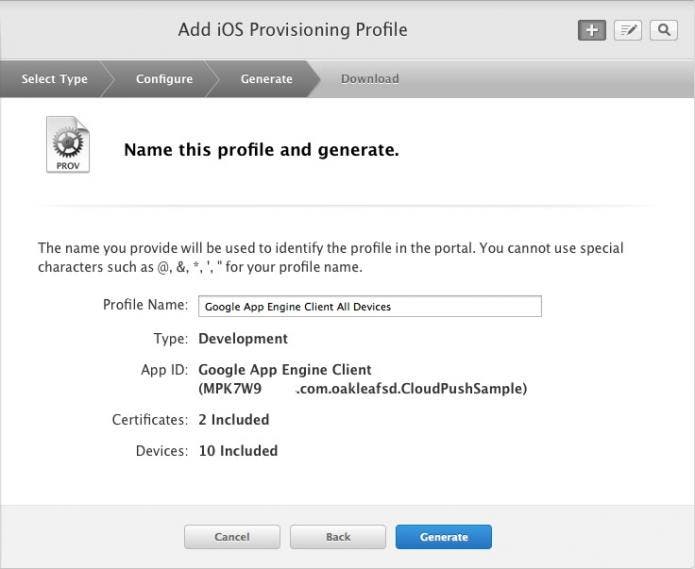The image size is (695, 569).
Task: Click 'Name this profile and generate.' heading
Action: (x=262, y=150)
